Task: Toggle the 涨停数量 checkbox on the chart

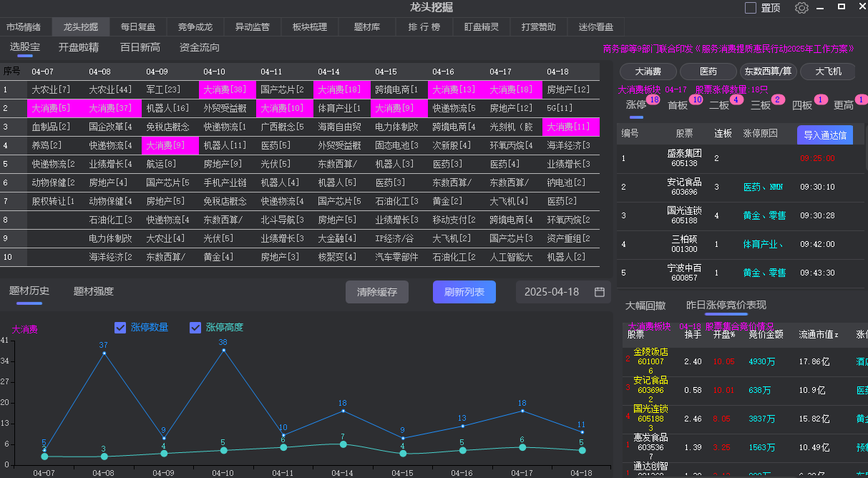Action: [120, 327]
